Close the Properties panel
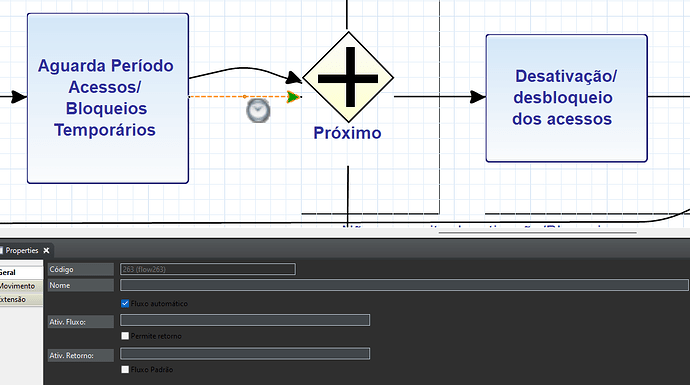 click(x=46, y=250)
